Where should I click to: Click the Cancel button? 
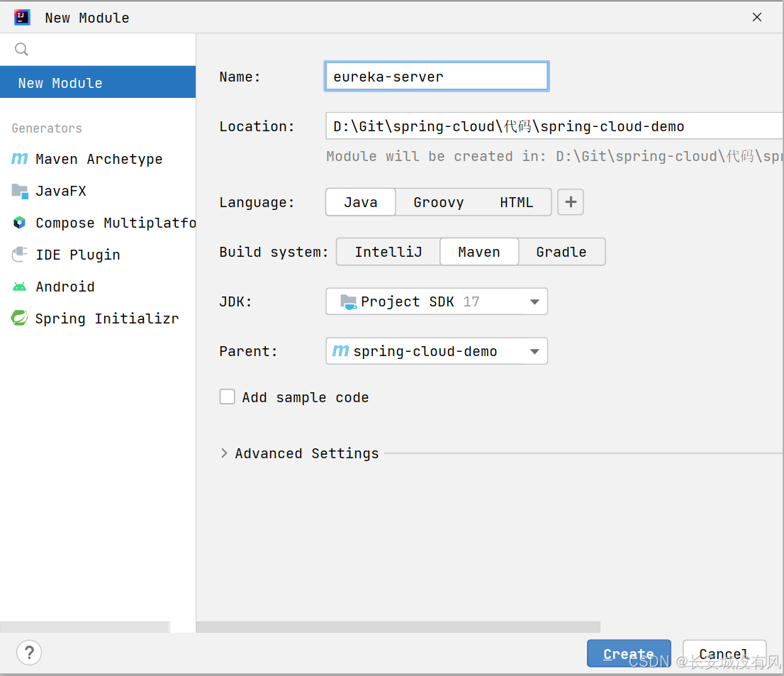(724, 653)
